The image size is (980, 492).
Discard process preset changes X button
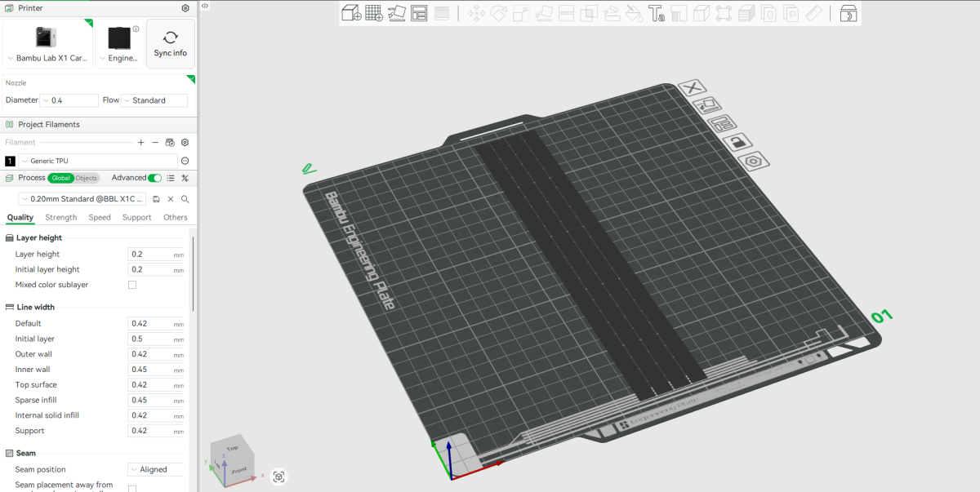click(171, 199)
